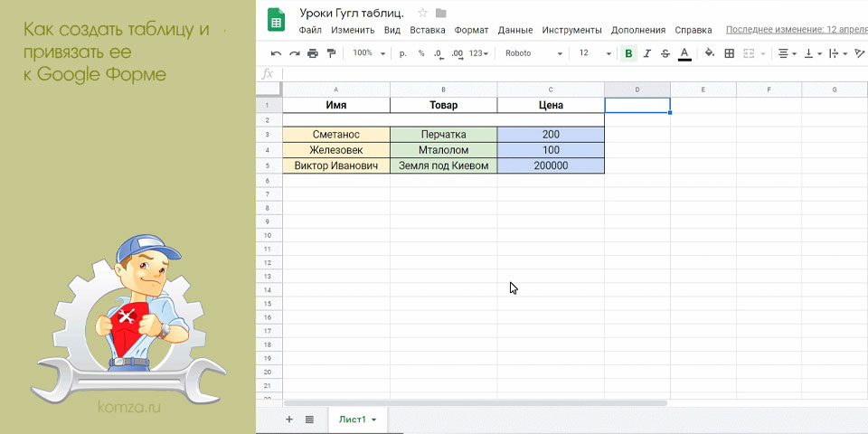Click the Redo arrow
The width and height of the screenshot is (868, 434).
295,53
